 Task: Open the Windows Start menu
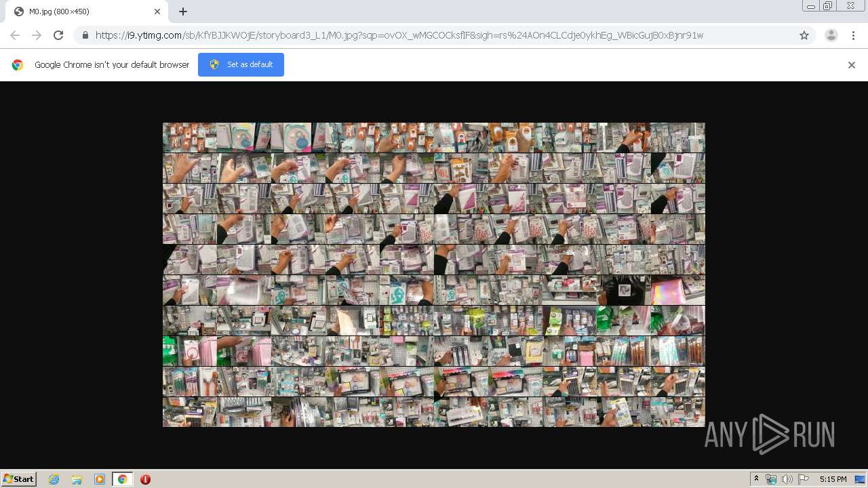18,479
